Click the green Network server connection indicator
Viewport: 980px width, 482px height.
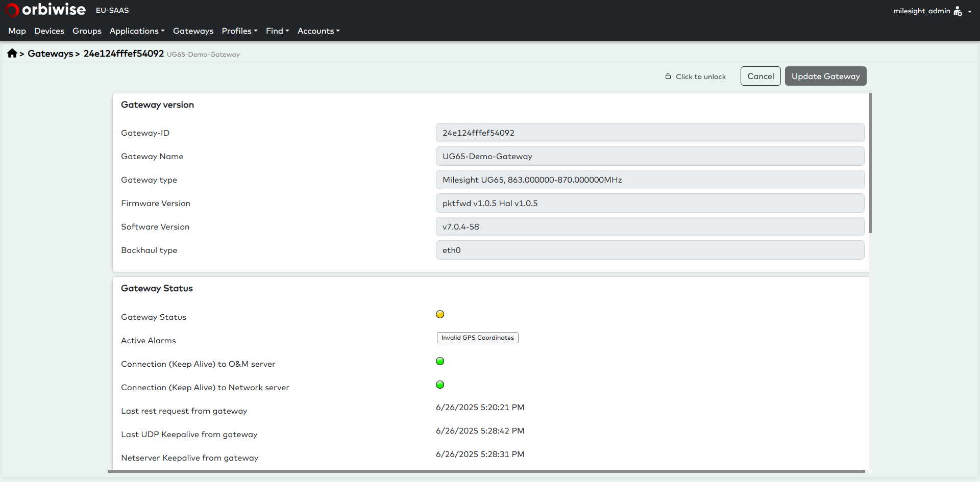[x=440, y=385]
